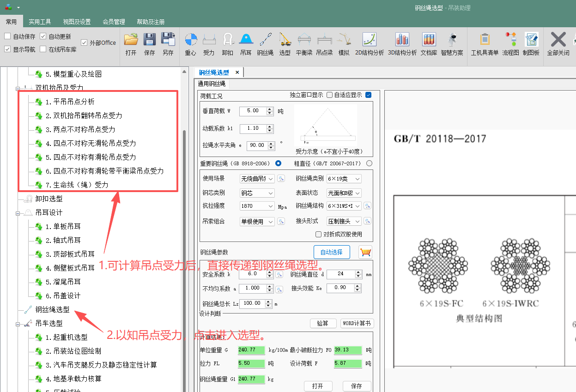Switch to the 常用 ribbon tab
Viewport: 576px width, 392px height.
(11, 22)
